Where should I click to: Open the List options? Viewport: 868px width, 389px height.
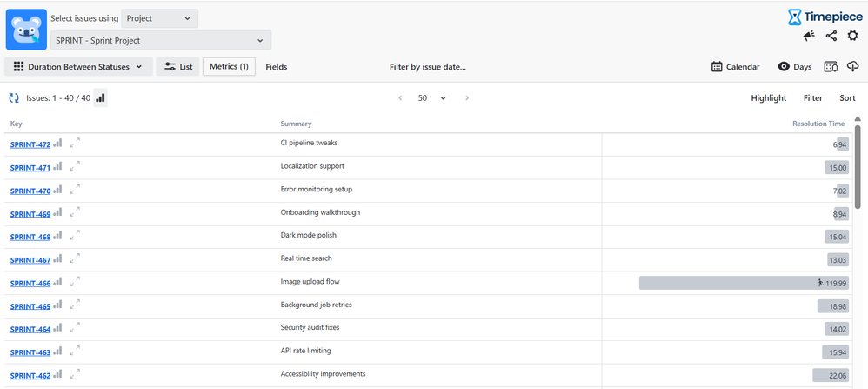pos(177,66)
